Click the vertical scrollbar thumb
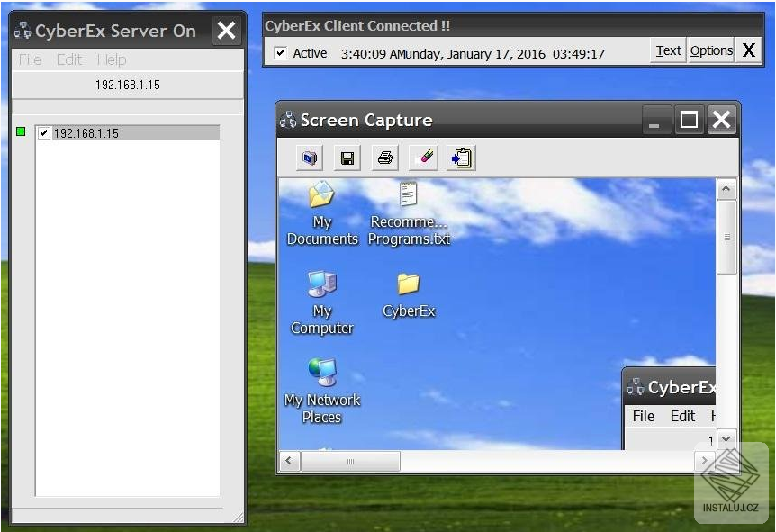This screenshot has height=532, width=776. [726, 237]
